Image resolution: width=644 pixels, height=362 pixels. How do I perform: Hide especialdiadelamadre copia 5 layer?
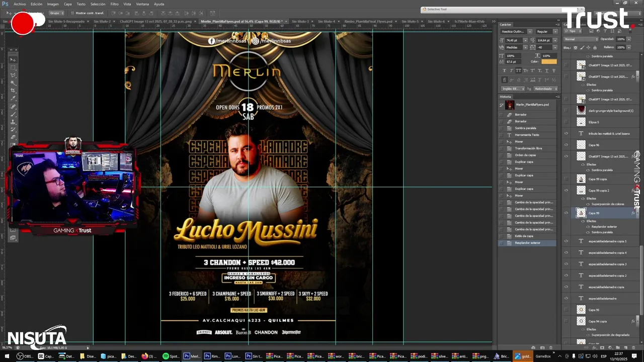pos(566,241)
